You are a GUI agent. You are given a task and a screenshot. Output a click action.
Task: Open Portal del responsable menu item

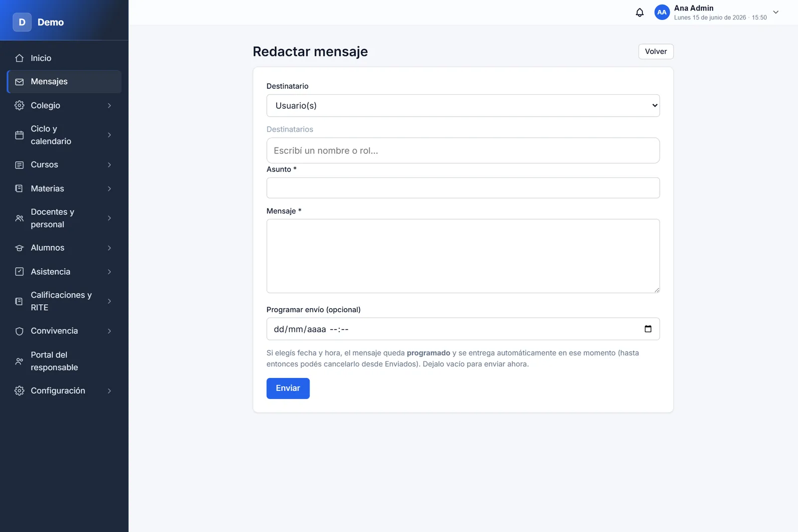point(64,361)
